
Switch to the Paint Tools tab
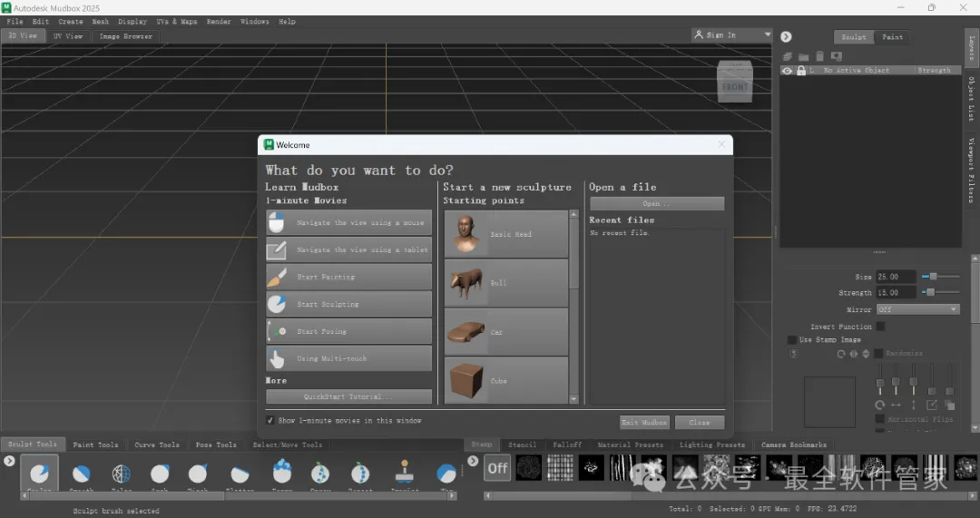(95, 445)
